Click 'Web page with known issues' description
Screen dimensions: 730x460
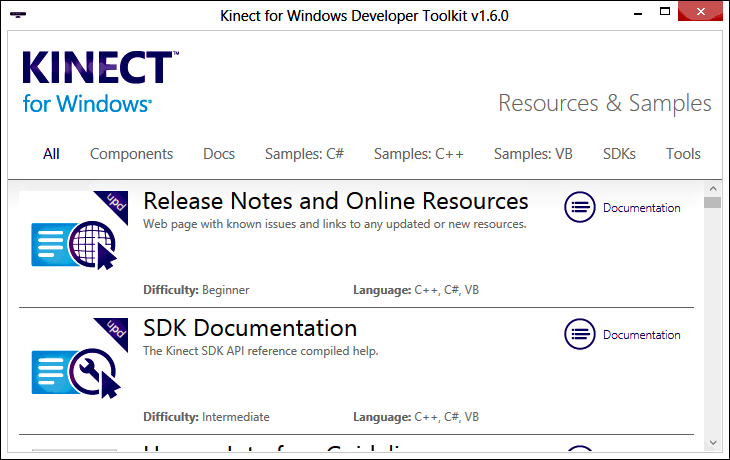[335, 224]
